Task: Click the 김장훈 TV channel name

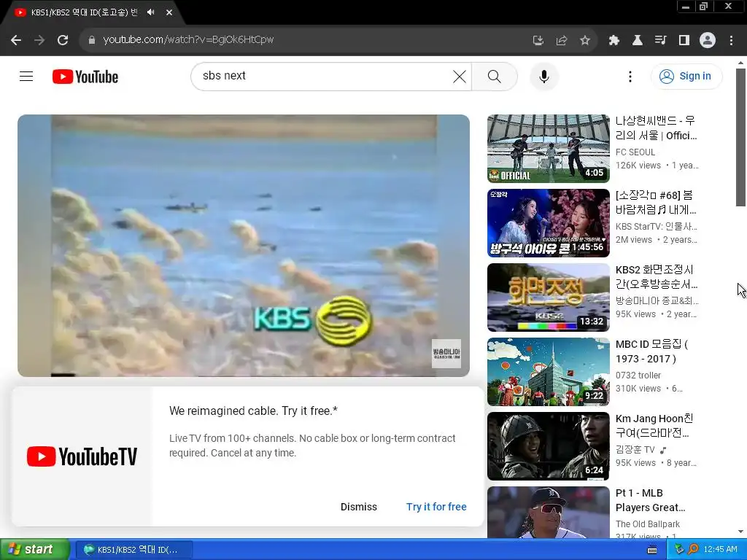Action: pyautogui.click(x=635, y=449)
